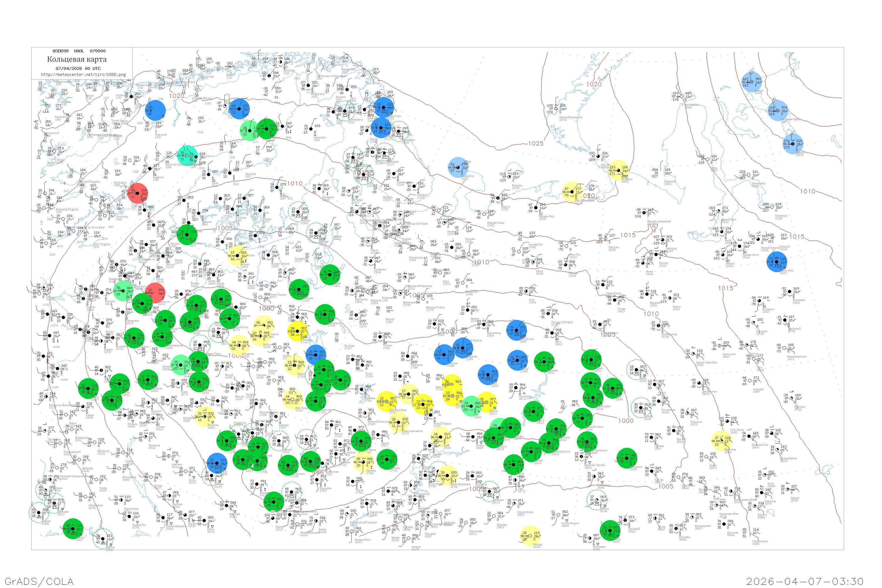The width and height of the screenshot is (882, 588).
Task: Click the Им. Попова station symbol
Action: (x=682, y=96)
